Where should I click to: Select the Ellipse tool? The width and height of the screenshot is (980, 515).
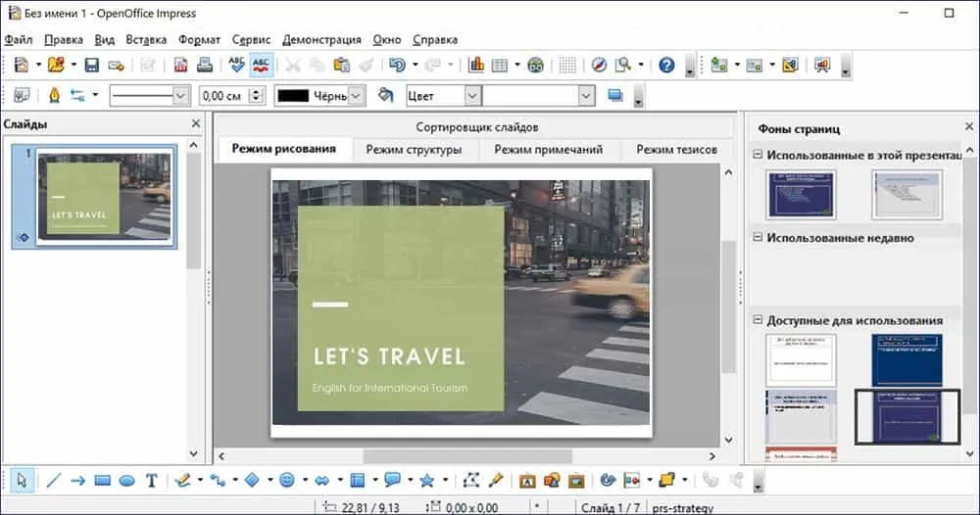[x=126, y=481]
